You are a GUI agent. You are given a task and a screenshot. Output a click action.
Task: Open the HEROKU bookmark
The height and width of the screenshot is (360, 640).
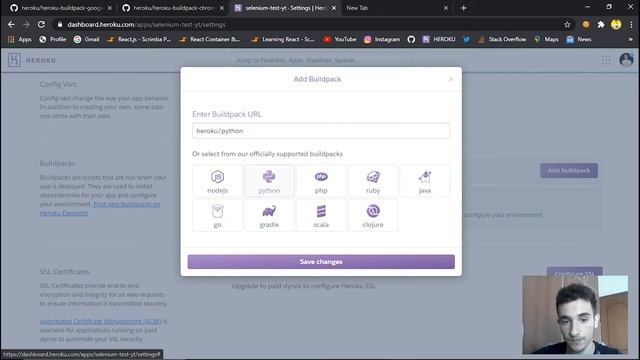click(439, 39)
